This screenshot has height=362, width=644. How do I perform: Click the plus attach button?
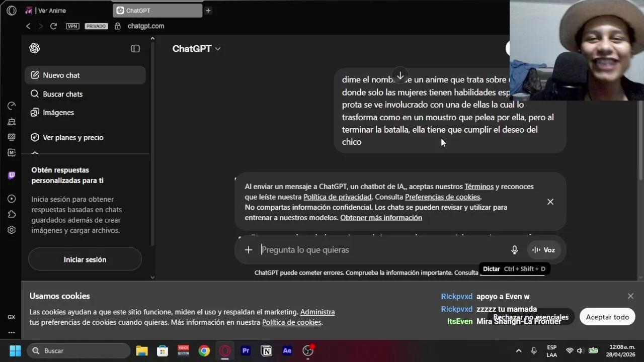pos(249,250)
